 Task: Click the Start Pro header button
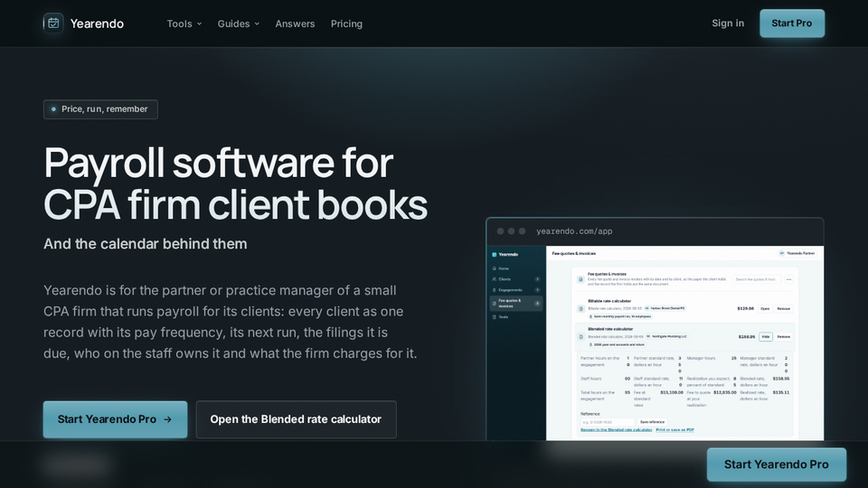coord(792,23)
